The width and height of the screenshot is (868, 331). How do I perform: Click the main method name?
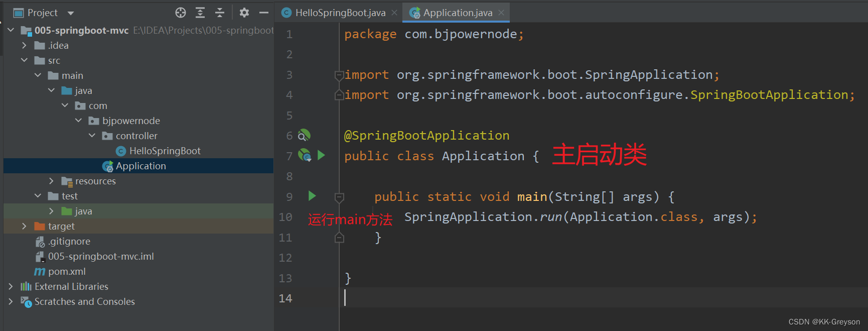coord(532,197)
